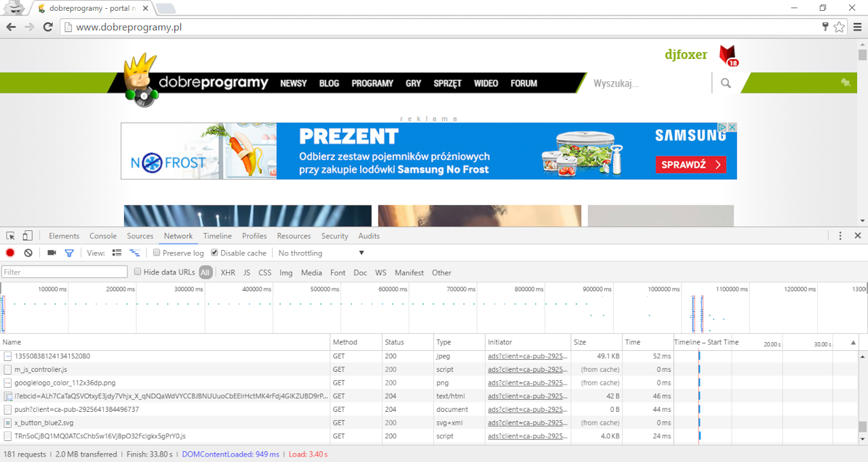Filter requests by JS
The height and width of the screenshot is (462, 868).
coord(247,272)
